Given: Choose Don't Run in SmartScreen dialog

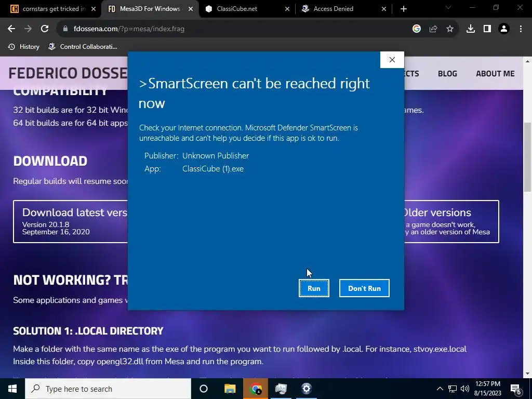Looking at the screenshot, I should pyautogui.click(x=364, y=288).
